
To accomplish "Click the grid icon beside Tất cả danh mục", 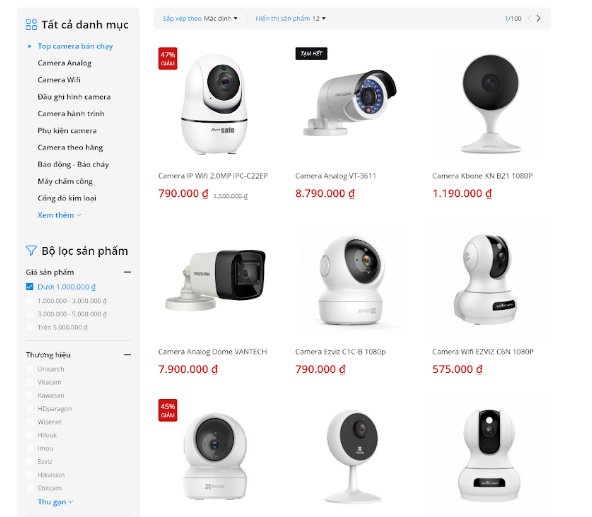I will 31,25.
